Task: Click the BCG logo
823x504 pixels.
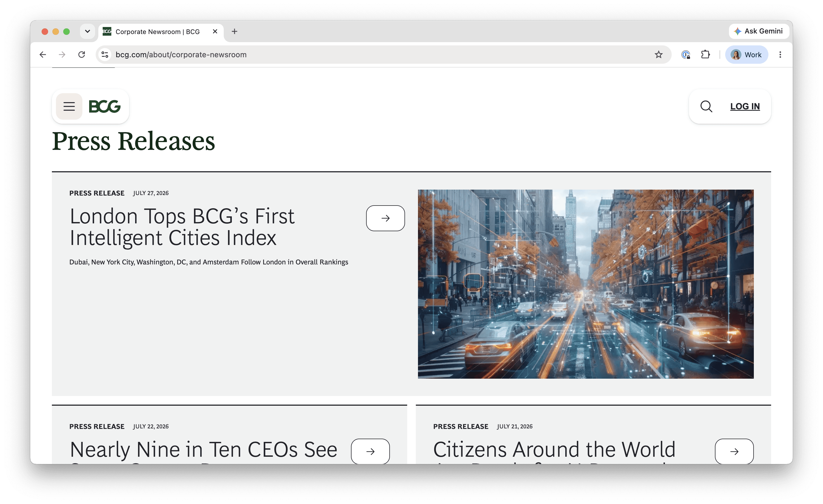Action: coord(105,106)
